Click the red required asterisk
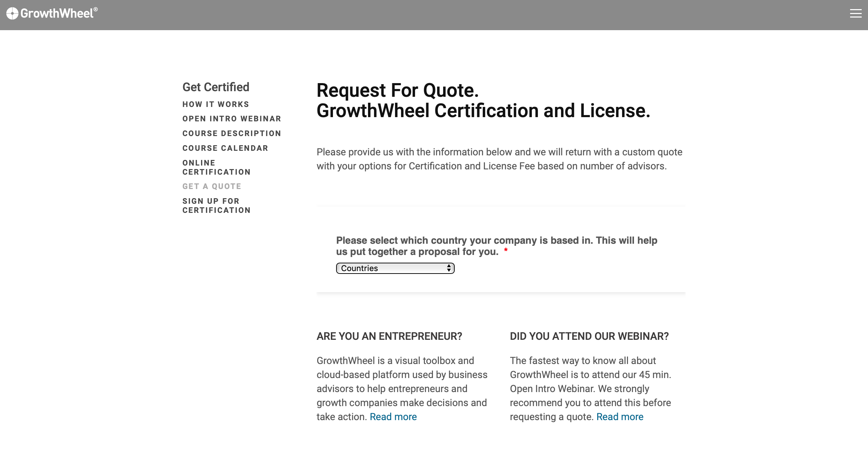 tap(506, 250)
